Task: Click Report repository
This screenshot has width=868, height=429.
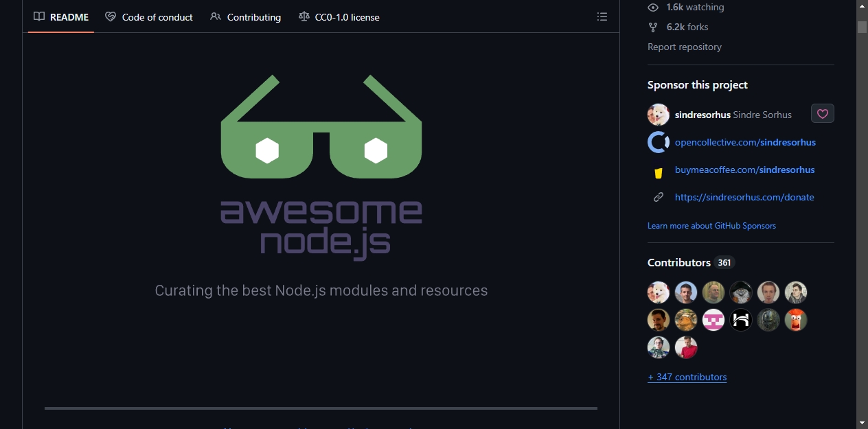Action: [685, 47]
